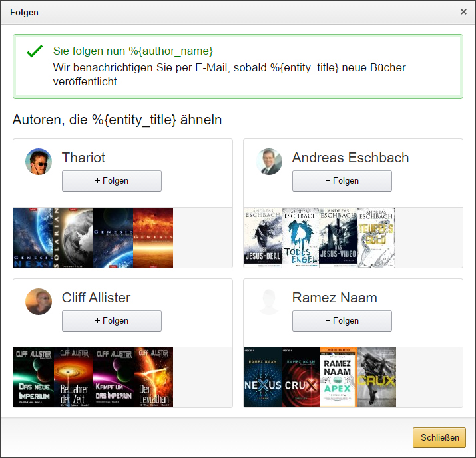Open the Apex book cover
476x458 pixels.
point(338,377)
